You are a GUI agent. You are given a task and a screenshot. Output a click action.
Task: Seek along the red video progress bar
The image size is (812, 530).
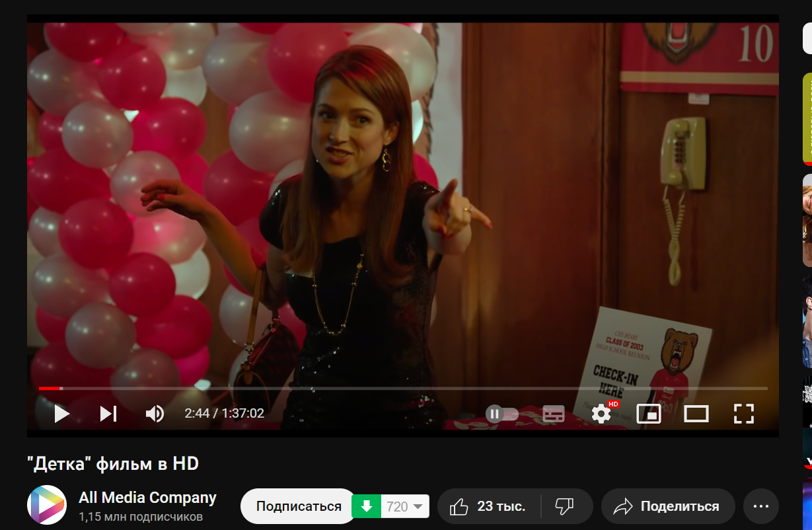tap(403, 388)
